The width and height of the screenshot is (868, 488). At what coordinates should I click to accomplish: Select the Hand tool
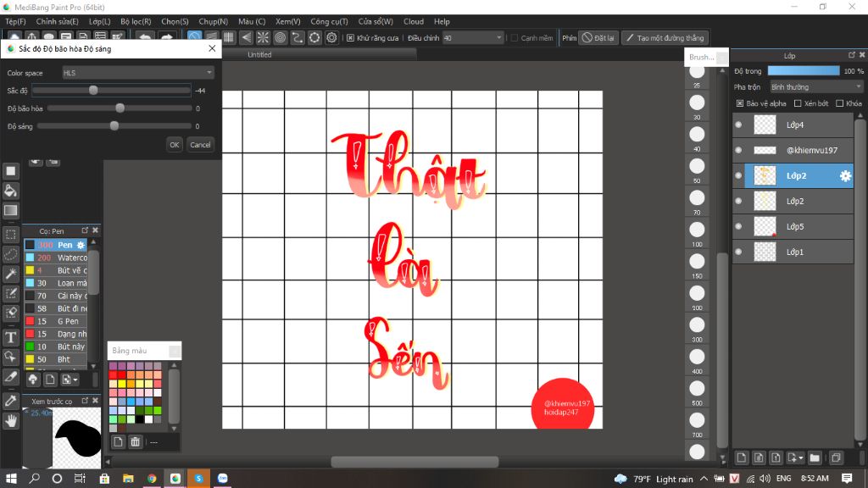click(10, 421)
